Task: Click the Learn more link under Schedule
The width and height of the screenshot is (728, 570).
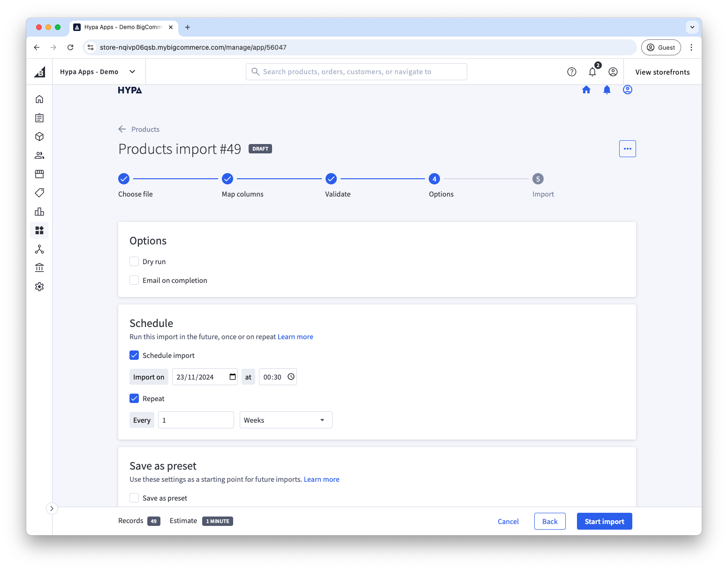Action: coord(295,337)
